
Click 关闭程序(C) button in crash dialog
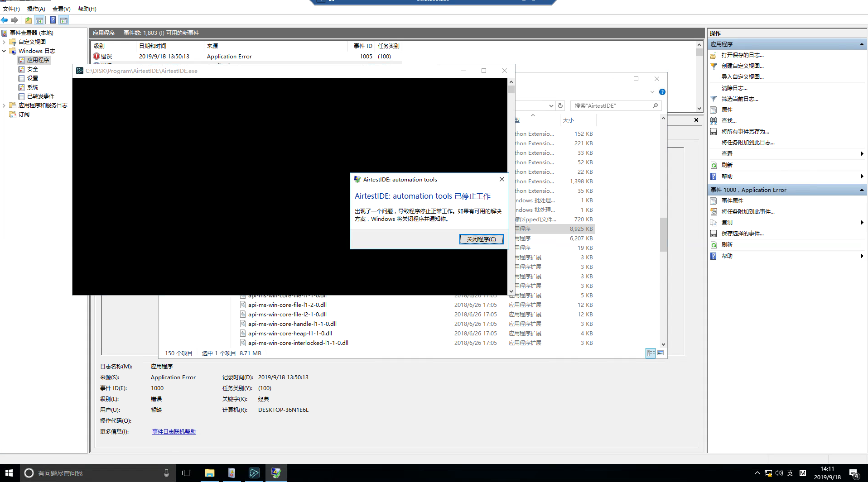click(x=481, y=239)
